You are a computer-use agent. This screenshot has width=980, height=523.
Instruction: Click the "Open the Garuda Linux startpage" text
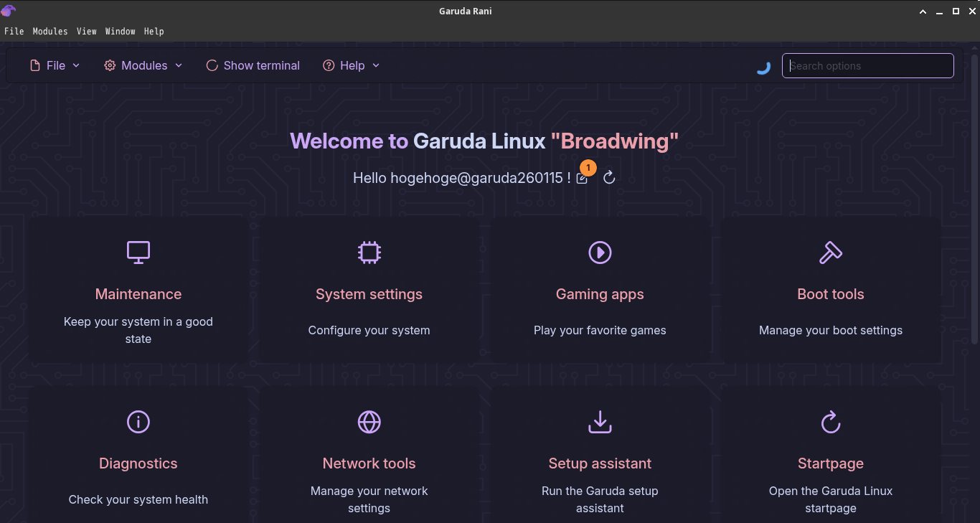pyautogui.click(x=831, y=499)
